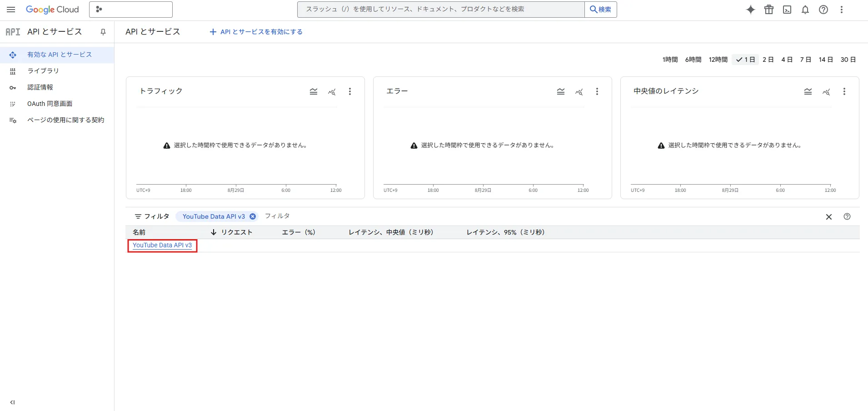Open the free trial gift icon
This screenshot has height=411, width=868.
coord(769,10)
